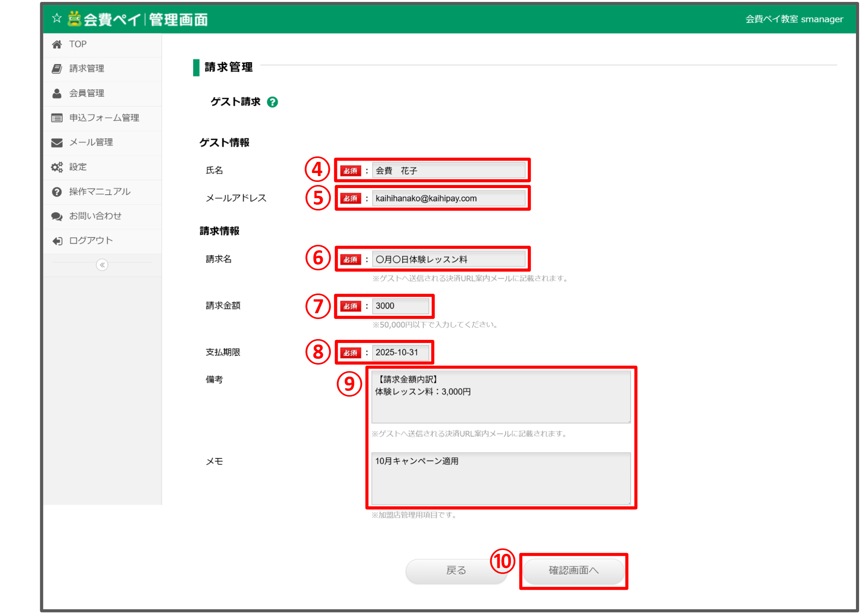861x616 pixels.
Task: Click the 支払期限 date field
Action: pos(401,352)
